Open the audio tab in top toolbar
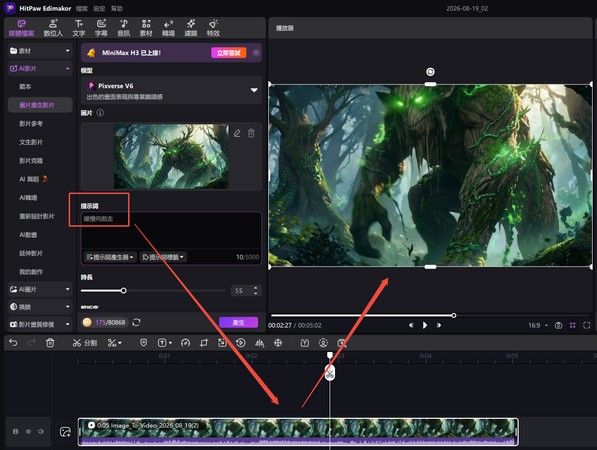Viewport: 597px width, 450px height. point(123,28)
